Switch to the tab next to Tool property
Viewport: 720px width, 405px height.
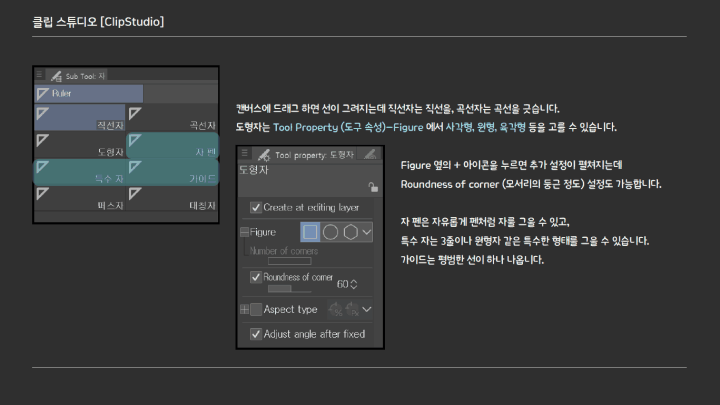[x=370, y=154]
